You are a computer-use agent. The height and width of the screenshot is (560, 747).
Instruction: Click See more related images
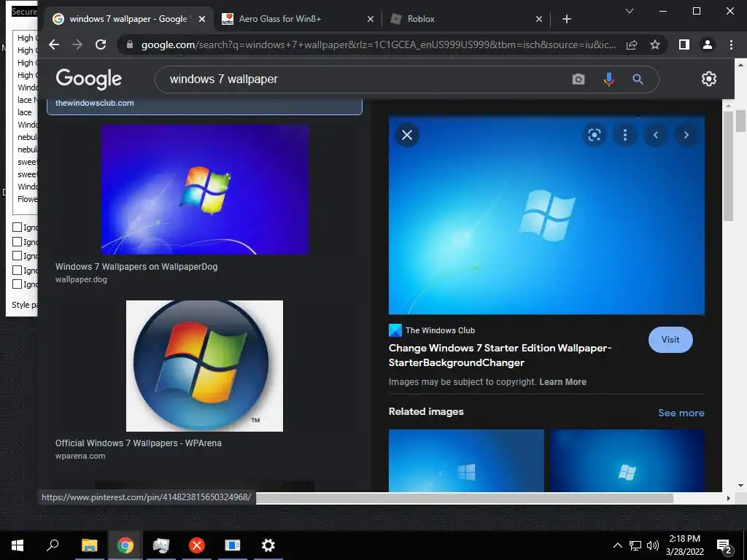(681, 413)
